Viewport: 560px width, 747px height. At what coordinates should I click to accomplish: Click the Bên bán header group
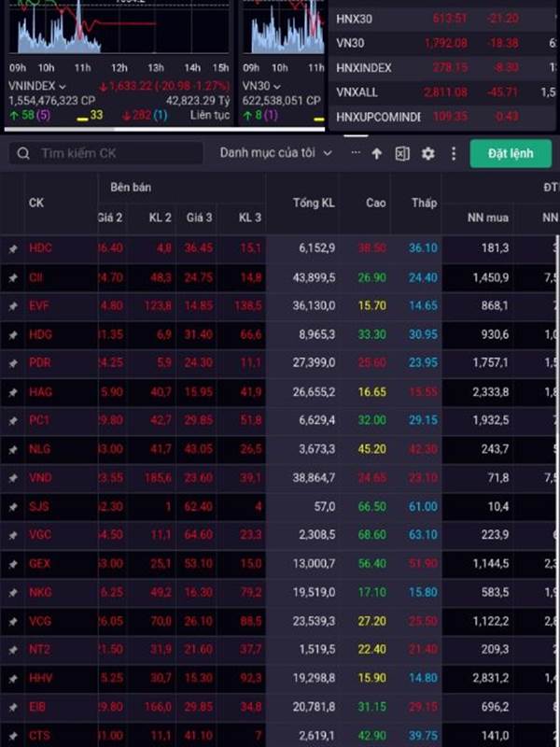131,188
